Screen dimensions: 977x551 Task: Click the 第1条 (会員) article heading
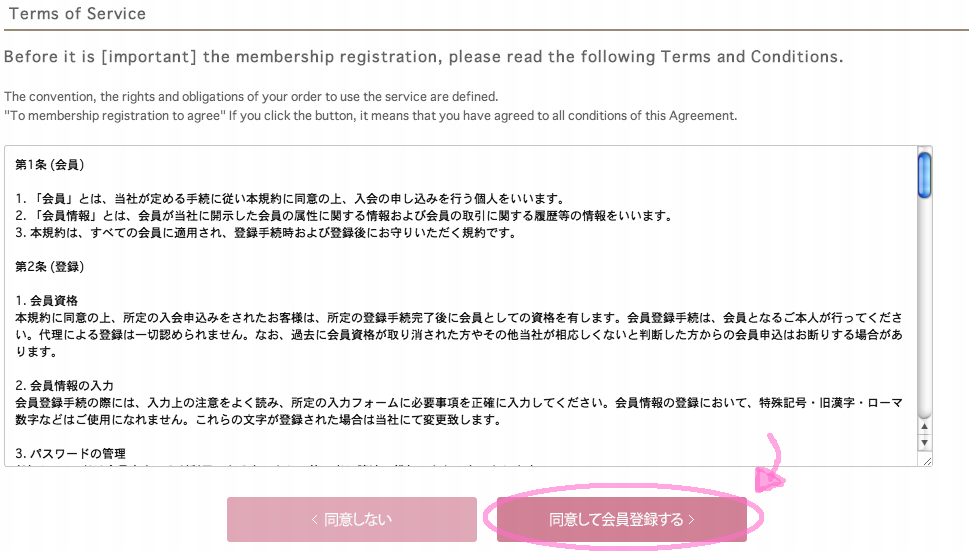(x=50, y=165)
